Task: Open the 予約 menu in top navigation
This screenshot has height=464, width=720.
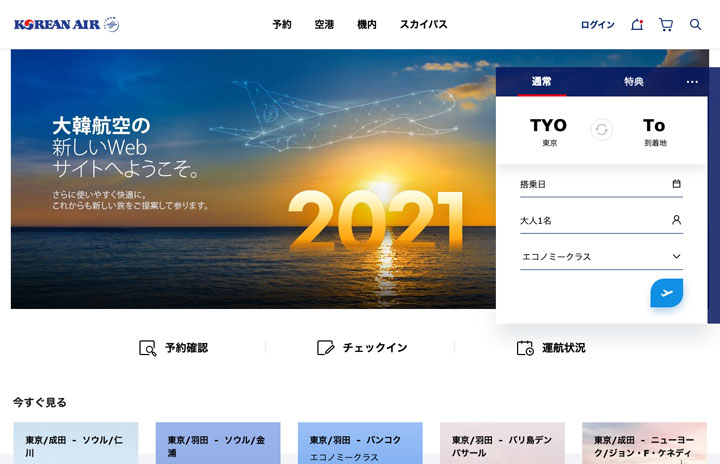Action: tap(282, 24)
